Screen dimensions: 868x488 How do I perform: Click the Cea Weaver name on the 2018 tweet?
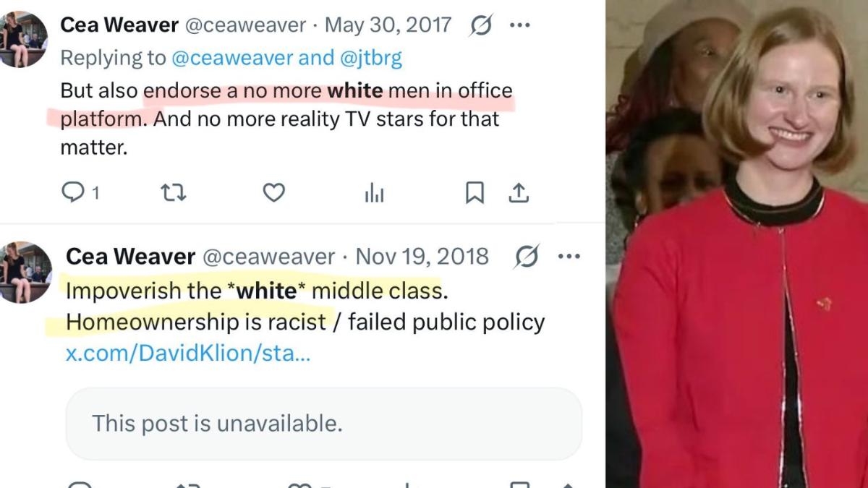click(131, 257)
